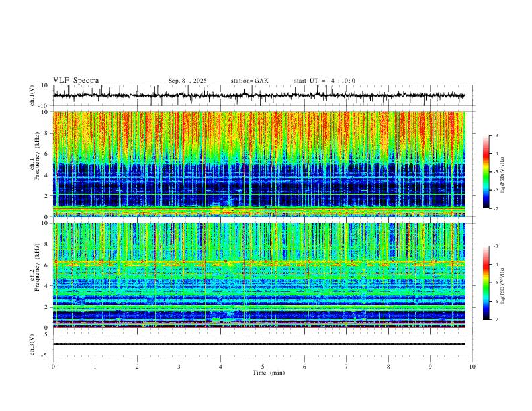
Task: Click the lower color bar '-5' tick label
Action: [x=495, y=283]
